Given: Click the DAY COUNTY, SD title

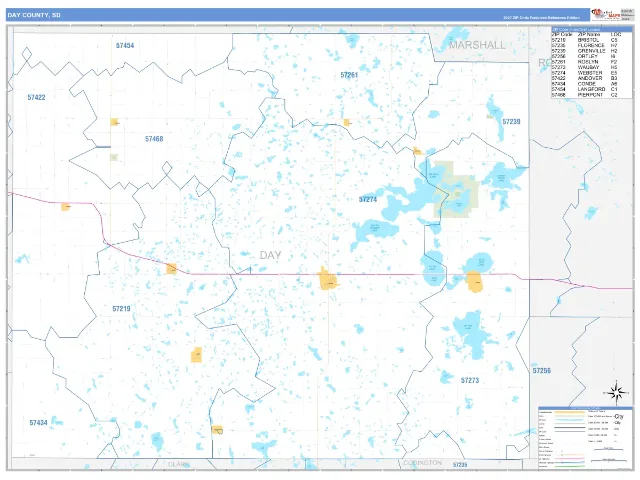Looking at the screenshot, I should coord(34,15).
